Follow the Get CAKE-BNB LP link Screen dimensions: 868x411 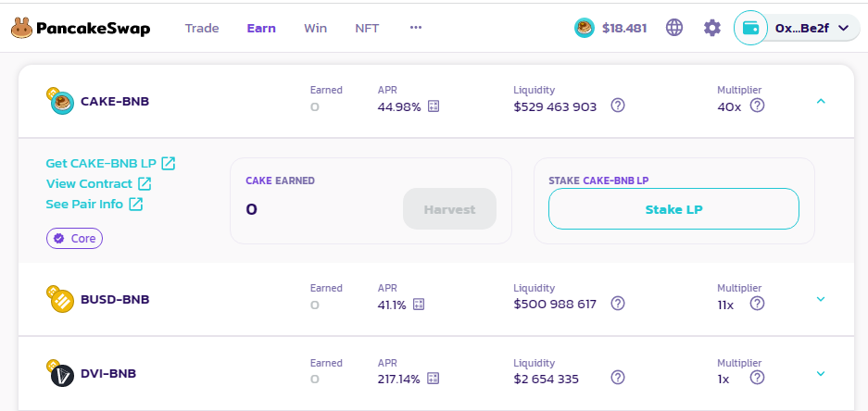tap(110, 164)
